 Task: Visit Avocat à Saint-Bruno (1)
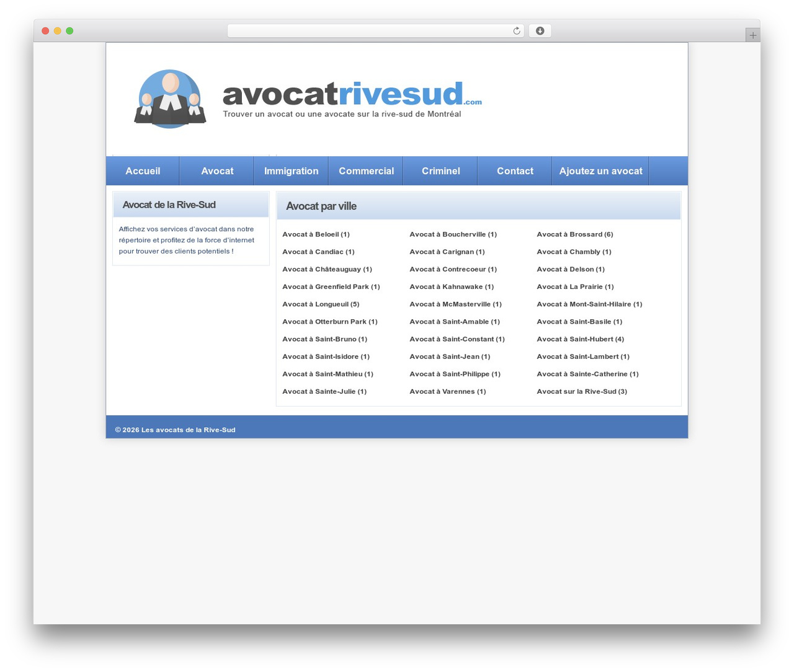click(x=324, y=338)
